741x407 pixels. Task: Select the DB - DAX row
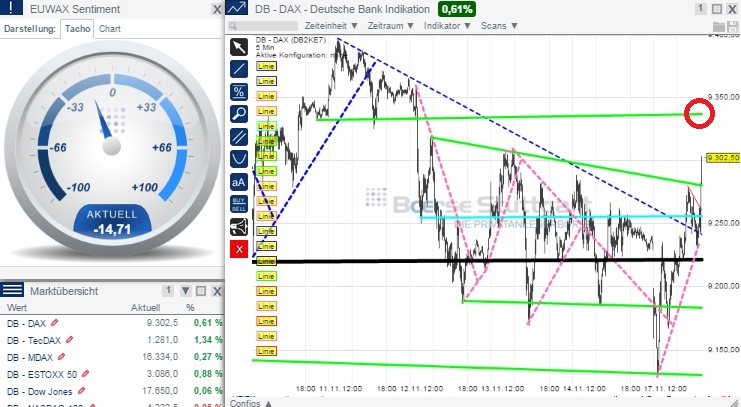(x=112, y=323)
